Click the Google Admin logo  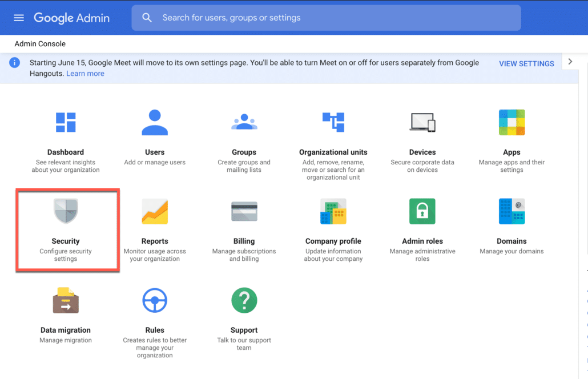pyautogui.click(x=71, y=18)
